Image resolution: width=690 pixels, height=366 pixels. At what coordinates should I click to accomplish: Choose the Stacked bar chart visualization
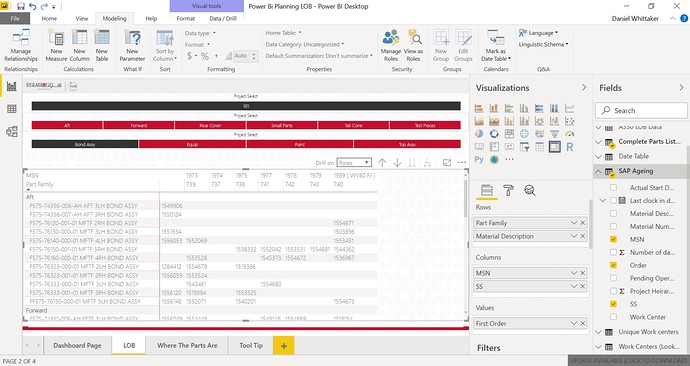[479, 108]
